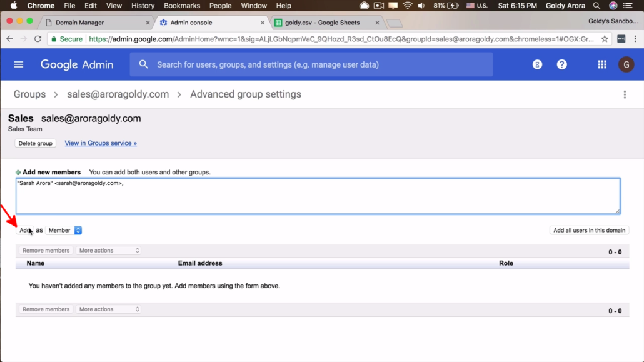
Task: Open the volume control in menu bar
Action: tap(421, 6)
